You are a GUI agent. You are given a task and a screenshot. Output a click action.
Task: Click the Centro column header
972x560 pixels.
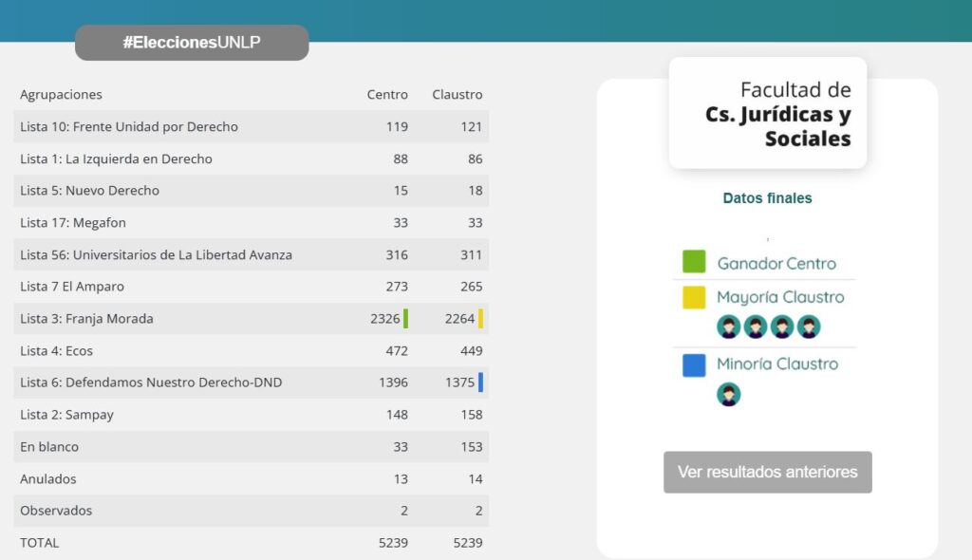pos(387,95)
